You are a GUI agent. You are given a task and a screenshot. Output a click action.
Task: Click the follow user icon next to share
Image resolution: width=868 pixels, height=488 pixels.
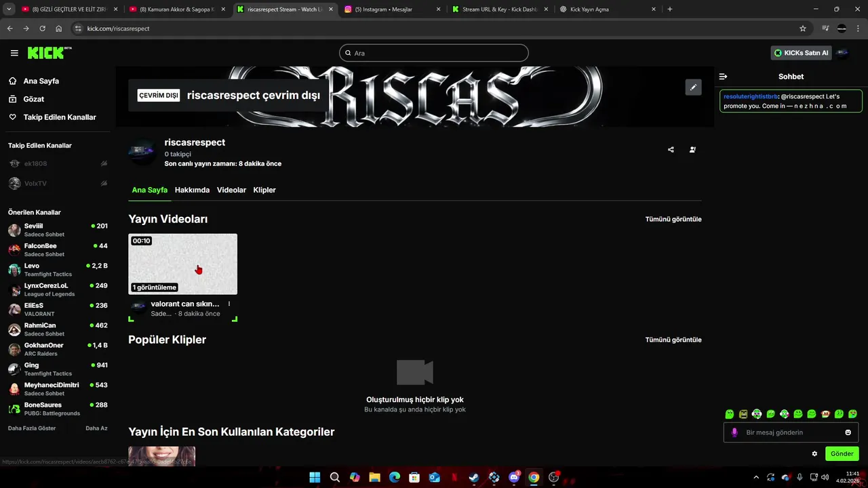tap(692, 150)
